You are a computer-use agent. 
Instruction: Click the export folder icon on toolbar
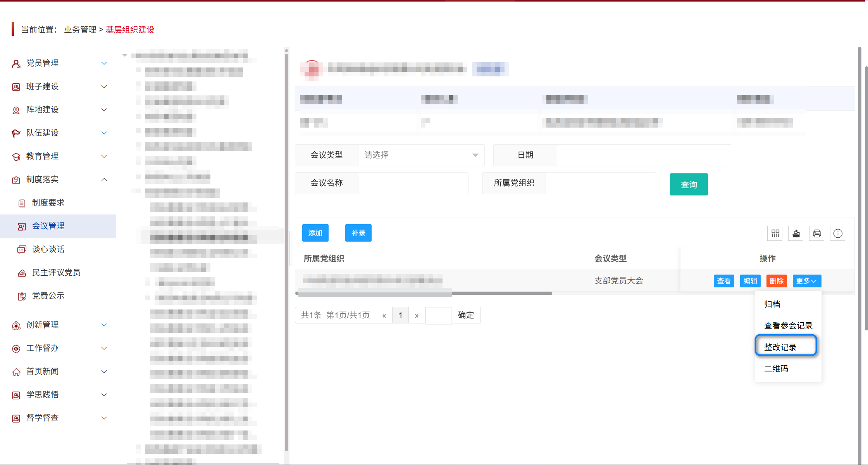796,233
